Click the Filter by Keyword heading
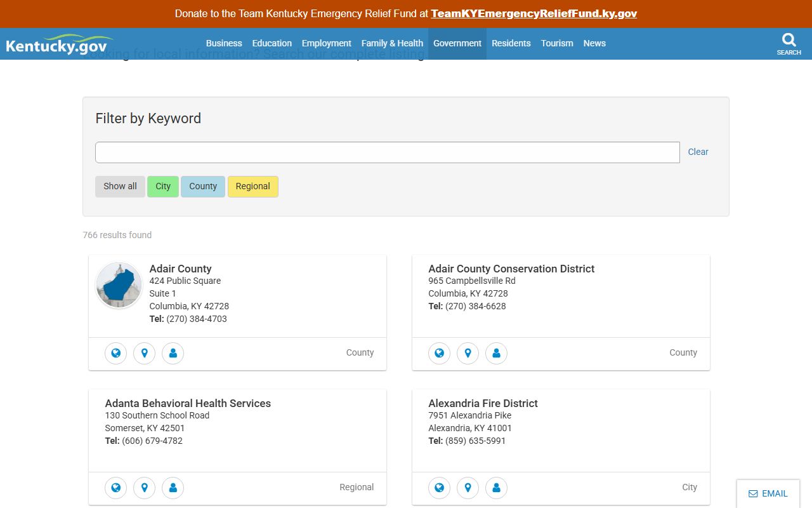 148,118
